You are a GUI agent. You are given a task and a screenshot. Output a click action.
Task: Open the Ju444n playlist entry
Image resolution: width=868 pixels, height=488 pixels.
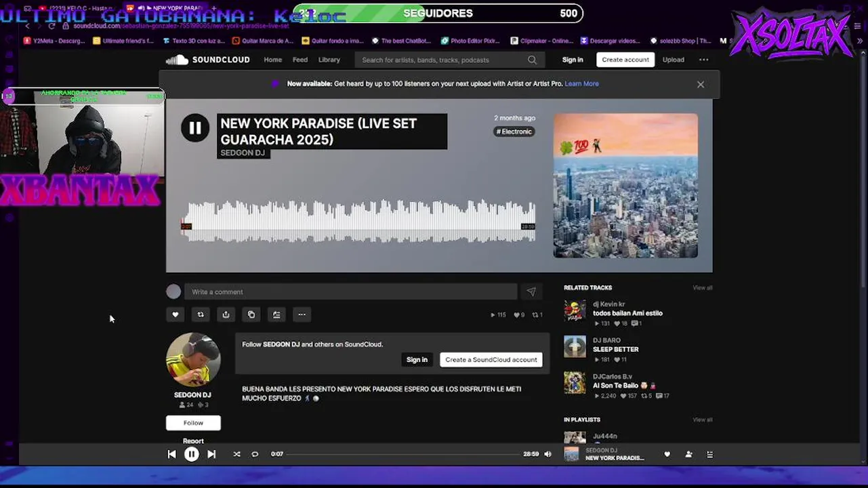[605, 436]
